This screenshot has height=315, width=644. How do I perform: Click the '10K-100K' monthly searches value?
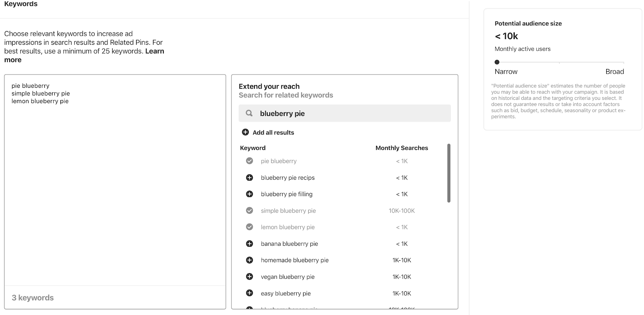point(402,211)
